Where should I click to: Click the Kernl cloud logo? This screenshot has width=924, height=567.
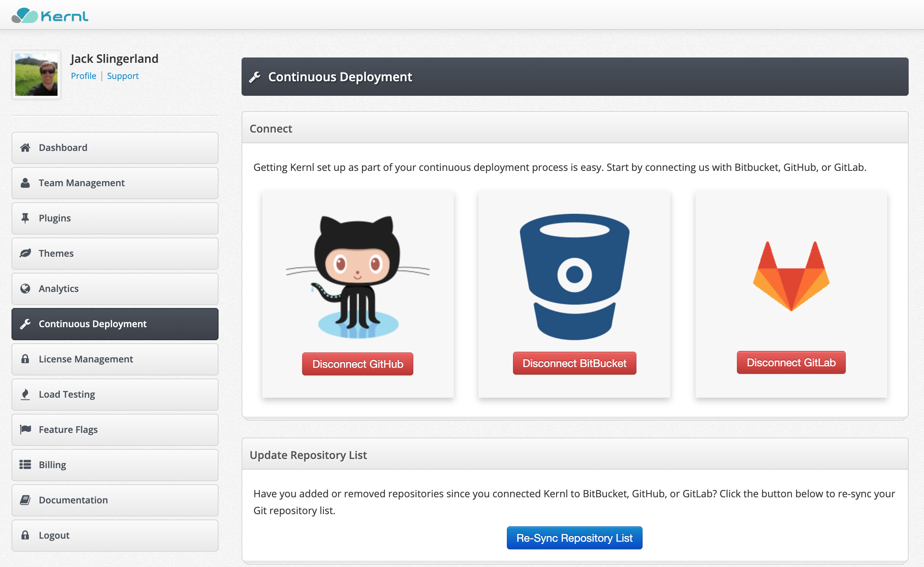pos(25,16)
